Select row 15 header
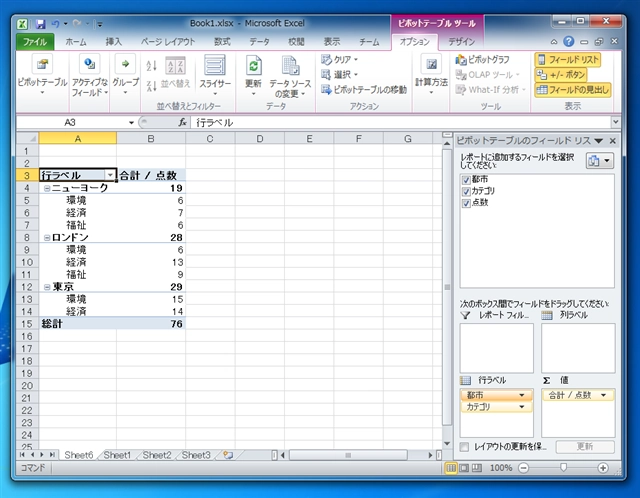The width and height of the screenshot is (640, 498). click(27, 324)
